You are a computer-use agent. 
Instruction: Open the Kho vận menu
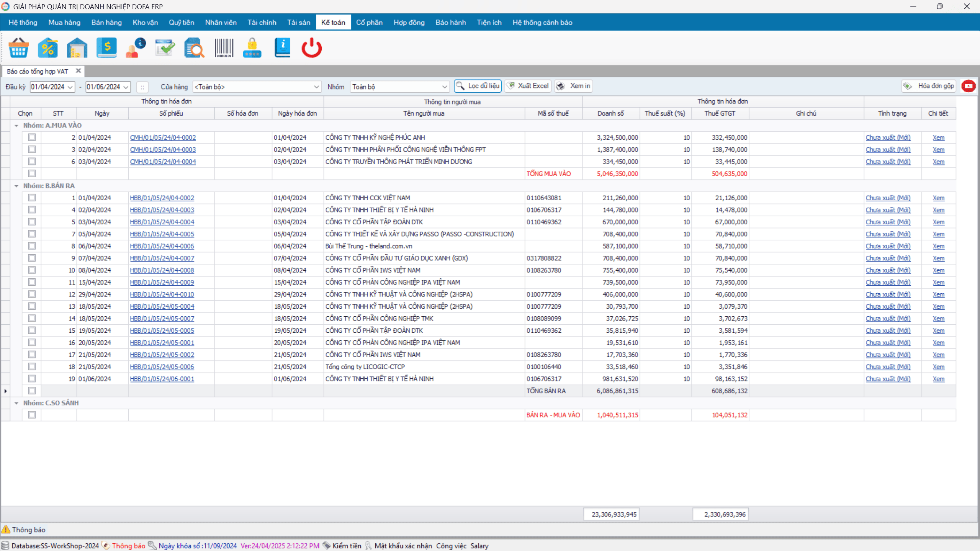click(x=145, y=22)
